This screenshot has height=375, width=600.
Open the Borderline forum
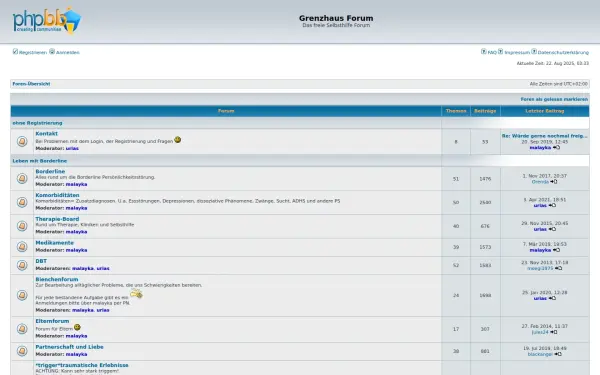tap(50, 171)
